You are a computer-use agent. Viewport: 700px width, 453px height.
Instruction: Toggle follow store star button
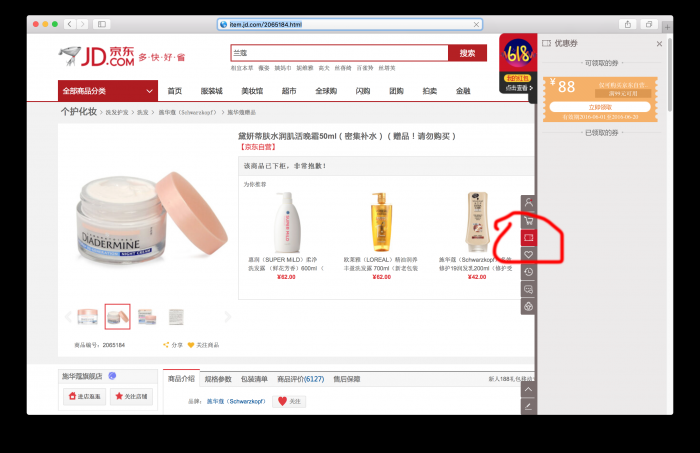click(131, 396)
